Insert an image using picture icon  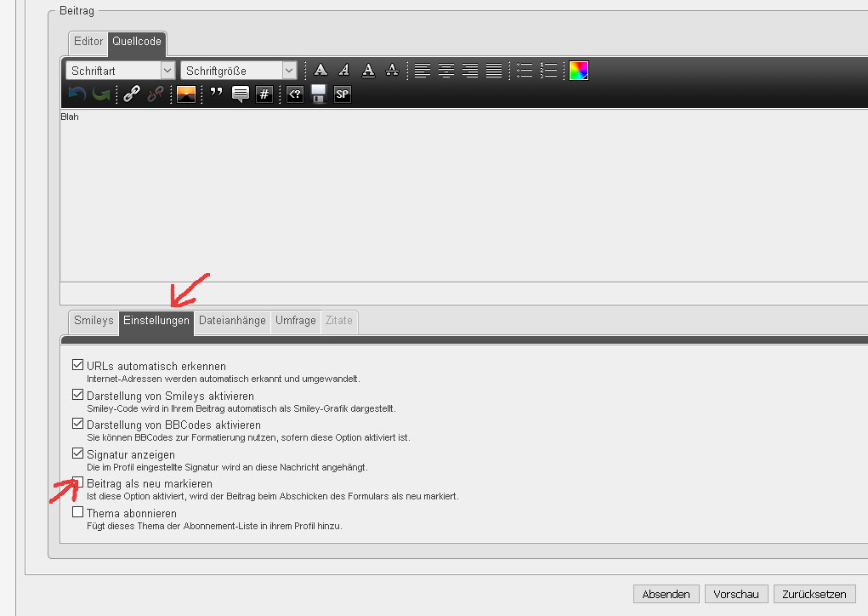(186, 94)
